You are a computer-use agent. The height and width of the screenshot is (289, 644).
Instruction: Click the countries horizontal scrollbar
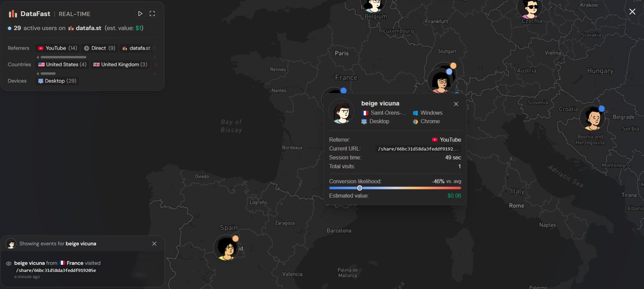click(x=48, y=73)
